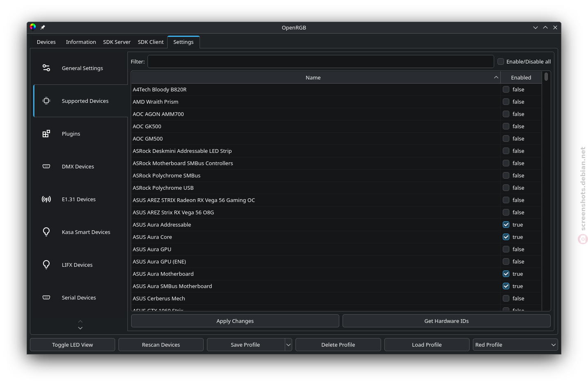
Task: Maximize window via titlebar up chevron
Action: click(x=545, y=27)
